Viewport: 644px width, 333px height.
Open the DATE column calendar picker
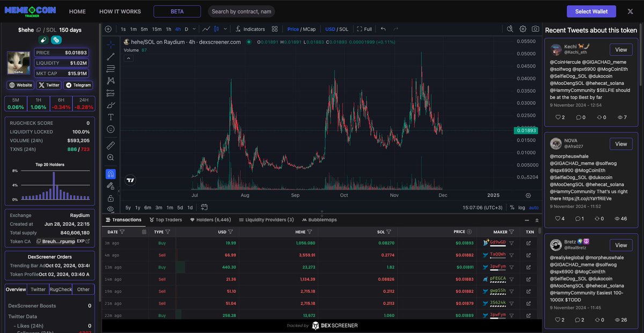click(x=144, y=232)
